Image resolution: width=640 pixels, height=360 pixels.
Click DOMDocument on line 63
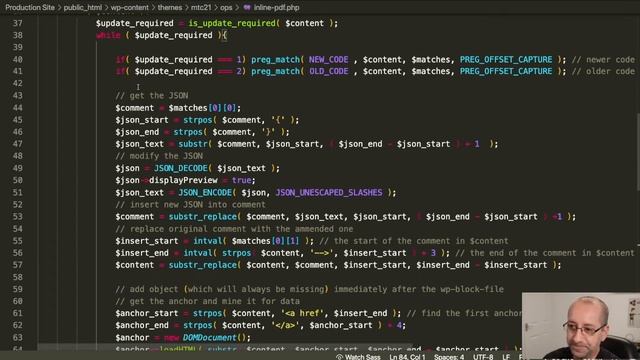[x=209, y=338]
